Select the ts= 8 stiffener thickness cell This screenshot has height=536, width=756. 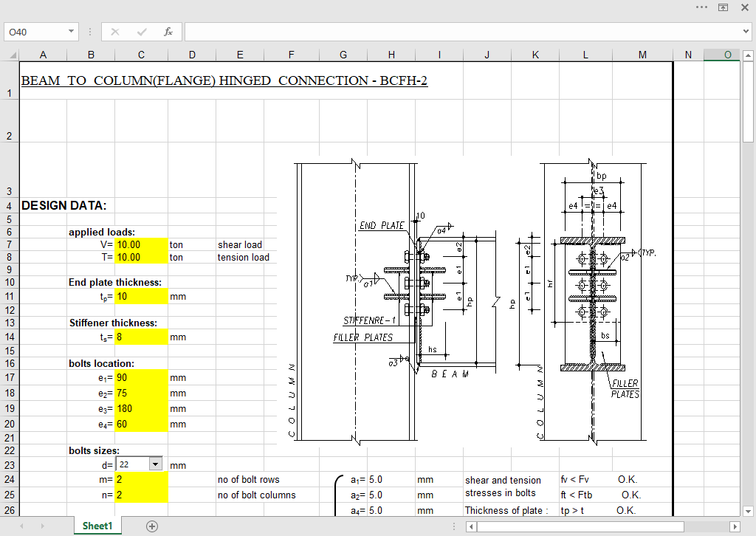141,337
